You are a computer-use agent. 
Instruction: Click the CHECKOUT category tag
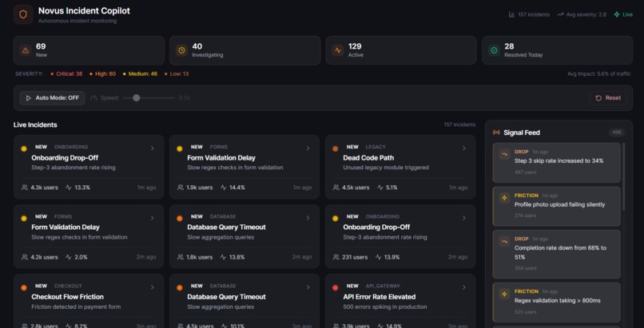point(68,286)
